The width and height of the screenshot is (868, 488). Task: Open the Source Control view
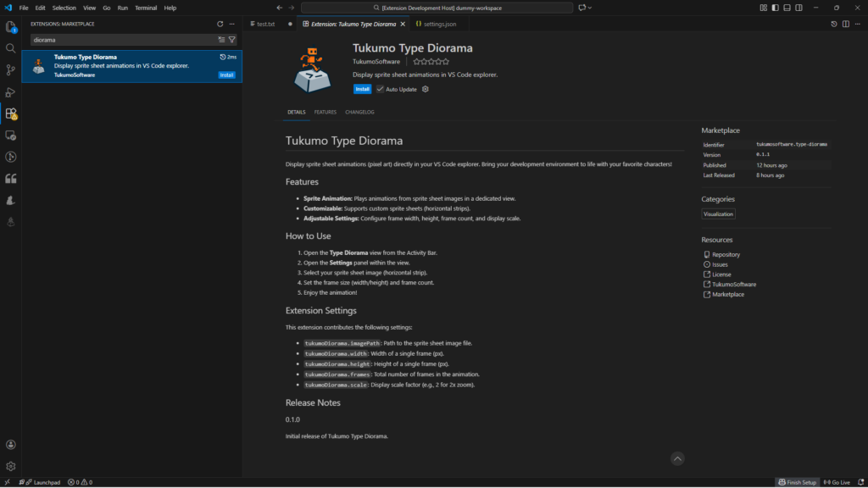[11, 70]
